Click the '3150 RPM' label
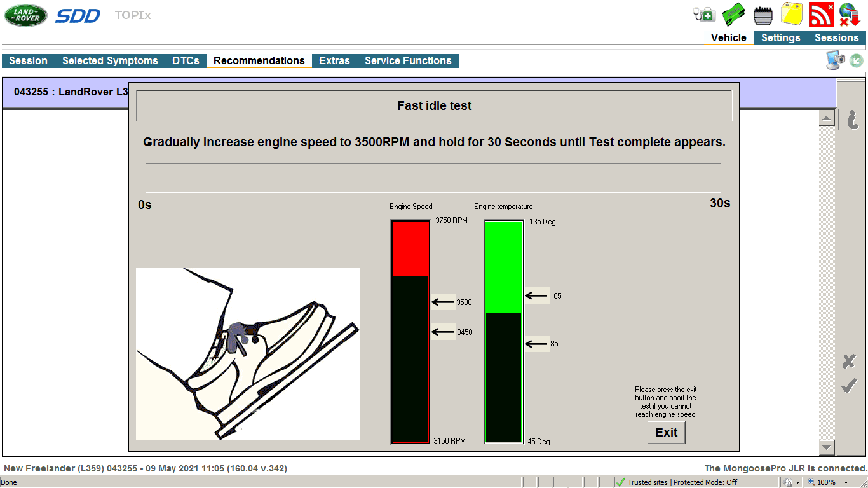The width and height of the screenshot is (868, 488). (449, 441)
